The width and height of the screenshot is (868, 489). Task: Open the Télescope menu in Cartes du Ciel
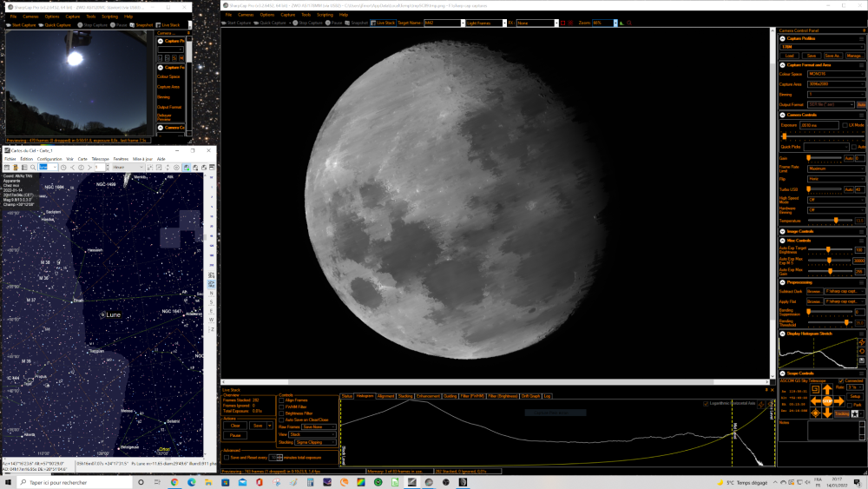(x=100, y=159)
